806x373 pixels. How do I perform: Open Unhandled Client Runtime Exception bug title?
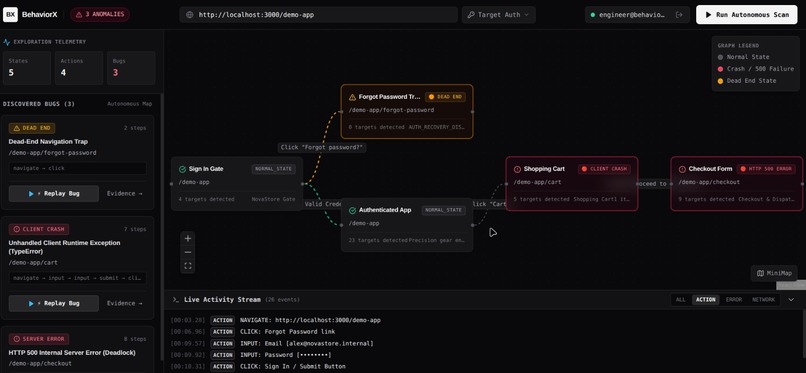tap(64, 247)
